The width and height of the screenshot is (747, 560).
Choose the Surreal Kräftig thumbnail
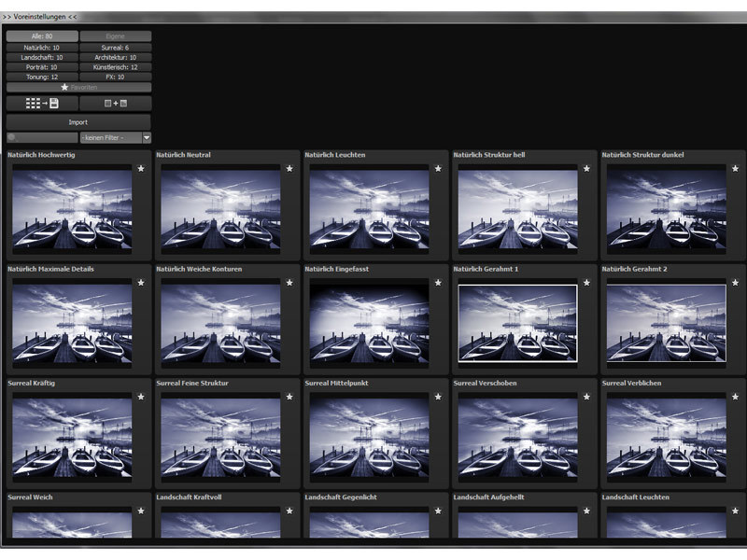pos(72,438)
